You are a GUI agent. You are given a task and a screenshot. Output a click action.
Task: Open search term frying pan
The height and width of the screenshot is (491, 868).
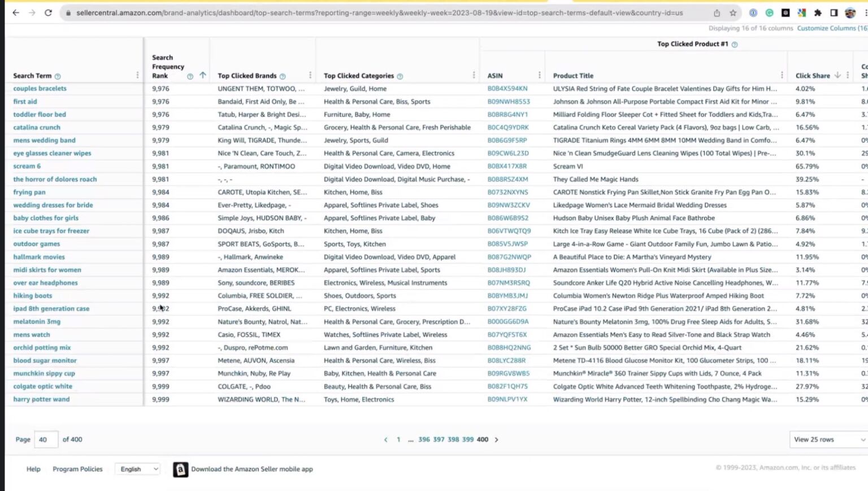29,192
